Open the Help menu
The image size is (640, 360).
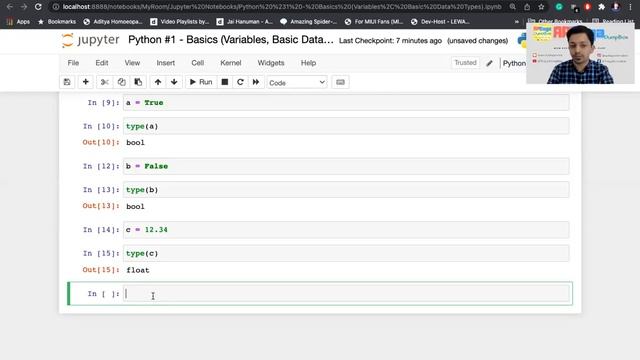[x=308, y=63]
